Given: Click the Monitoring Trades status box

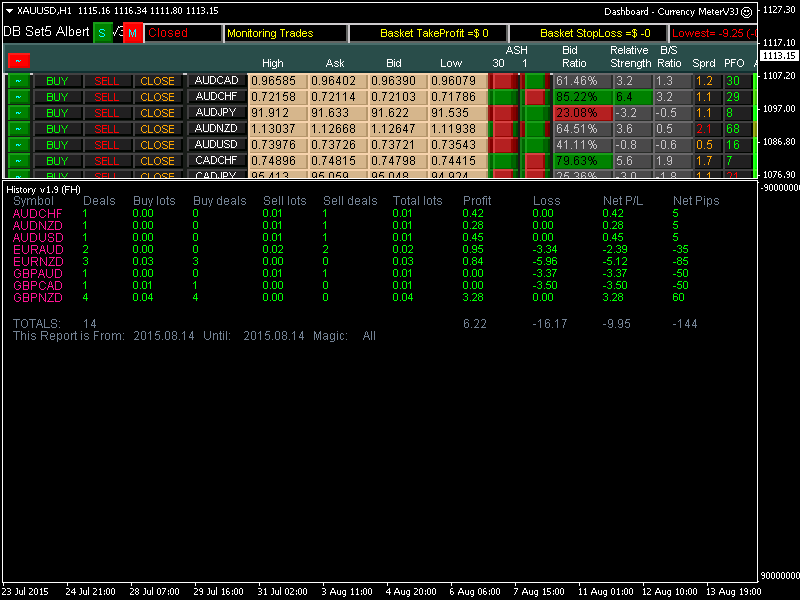Looking at the screenshot, I should click(286, 33).
